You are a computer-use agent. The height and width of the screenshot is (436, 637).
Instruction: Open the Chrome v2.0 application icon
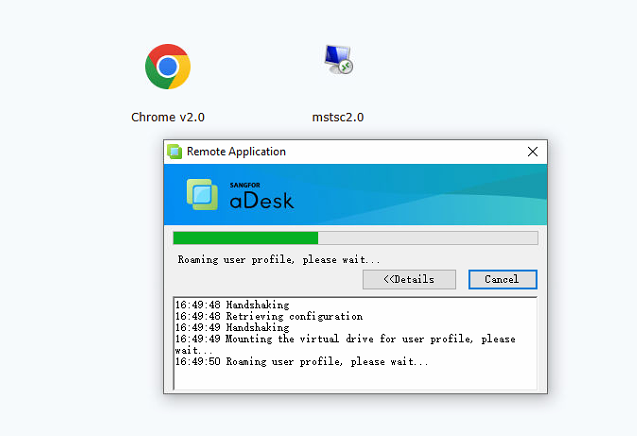(168, 67)
